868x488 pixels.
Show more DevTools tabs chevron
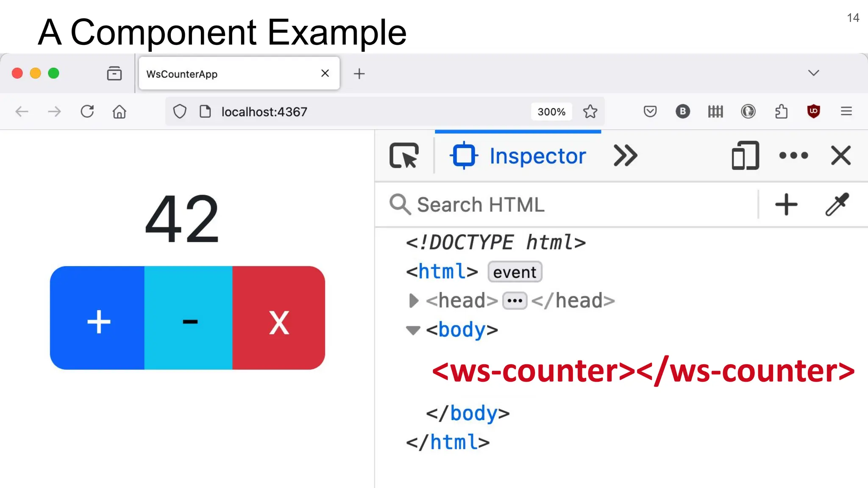click(625, 156)
